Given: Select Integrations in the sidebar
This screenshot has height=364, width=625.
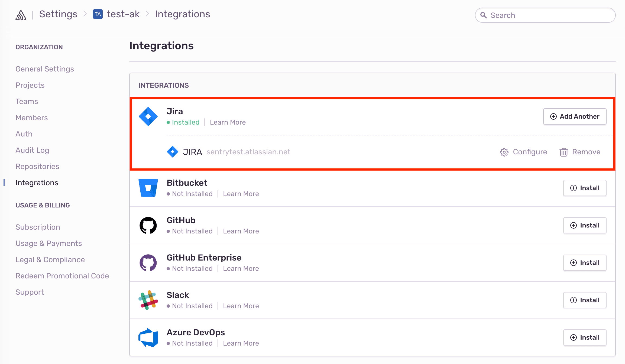Looking at the screenshot, I should (x=37, y=183).
